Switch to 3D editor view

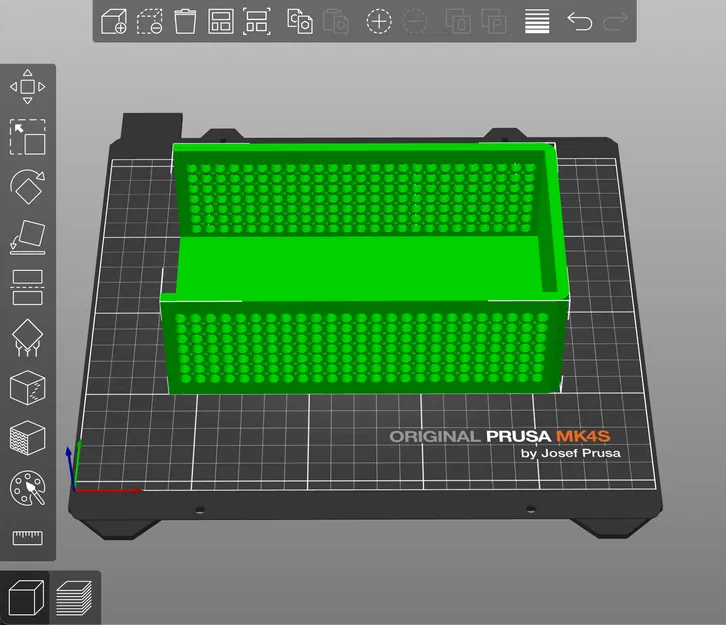click(26, 598)
